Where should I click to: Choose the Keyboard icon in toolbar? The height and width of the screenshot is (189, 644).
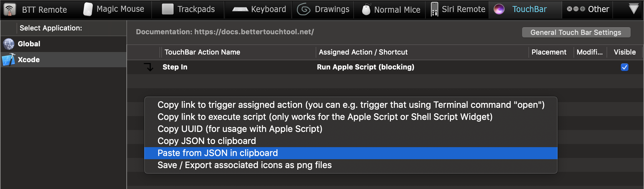point(240,10)
